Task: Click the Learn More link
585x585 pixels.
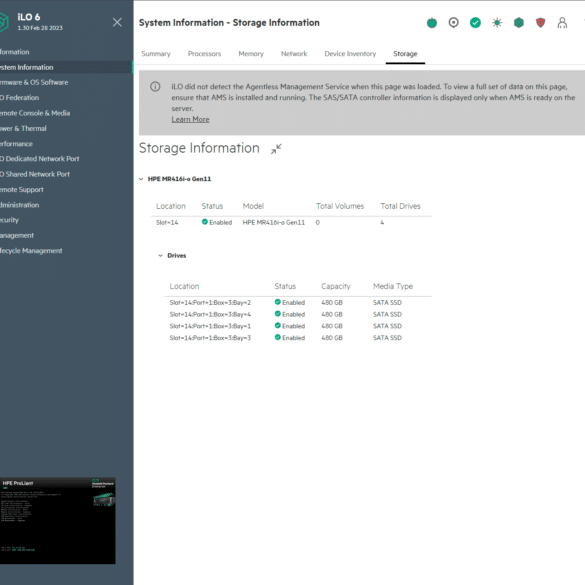Action: pos(190,119)
